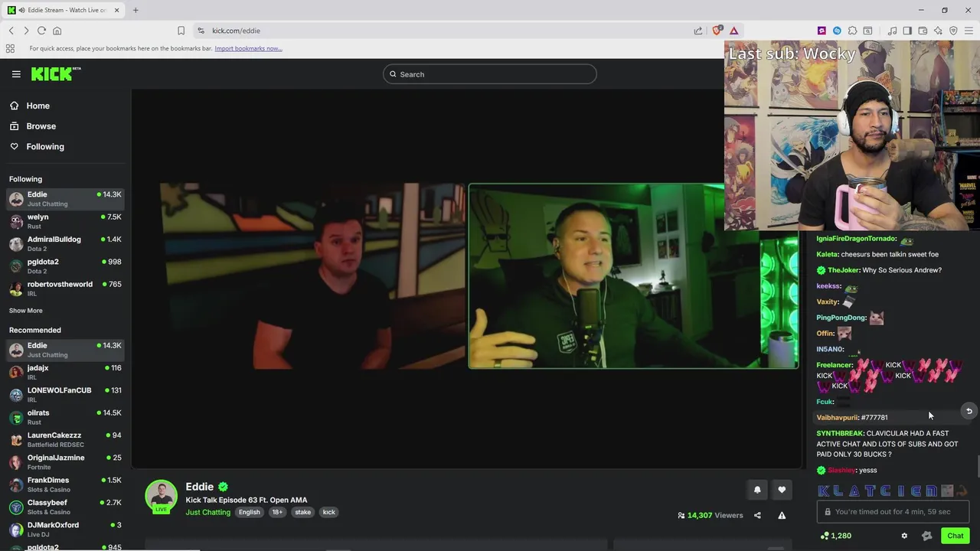
Task: Go to the browser home page
Action: [57, 31]
